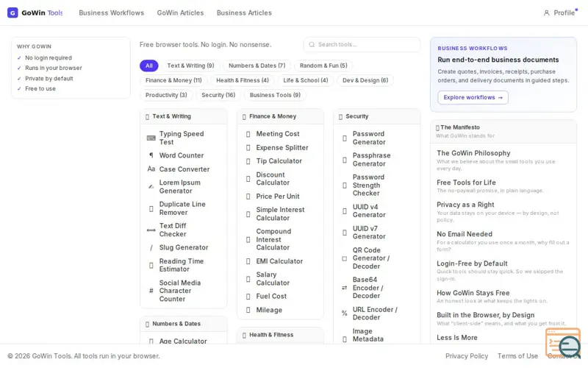Viewport: 588px width, 368px height.
Task: Open the Profile user icon
Action: click(546, 13)
